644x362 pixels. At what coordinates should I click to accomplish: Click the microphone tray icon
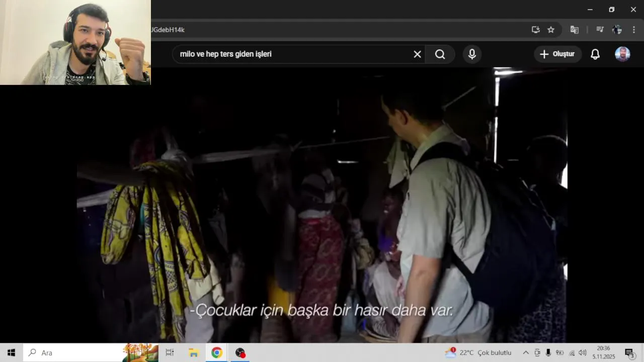(x=548, y=352)
